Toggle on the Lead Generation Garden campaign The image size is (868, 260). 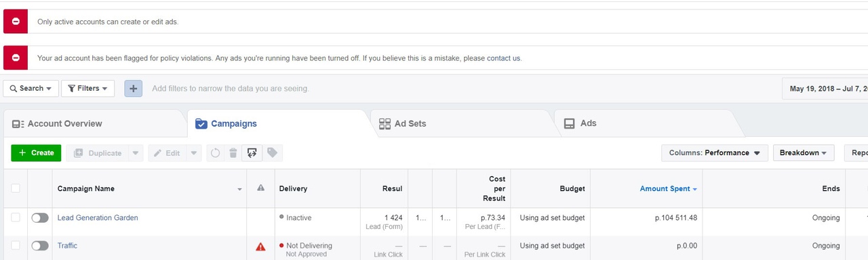[40, 218]
